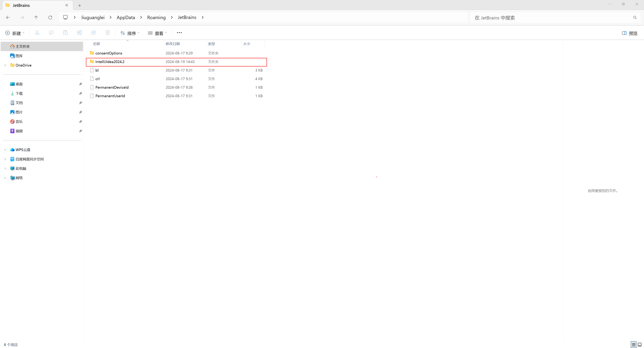Screen dimensions: 644x348
Task: Click the Cut scissors icon
Action: 37,33
